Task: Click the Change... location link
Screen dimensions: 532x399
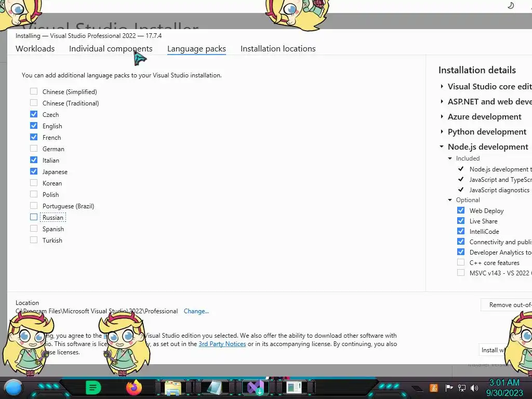Action: point(196,311)
